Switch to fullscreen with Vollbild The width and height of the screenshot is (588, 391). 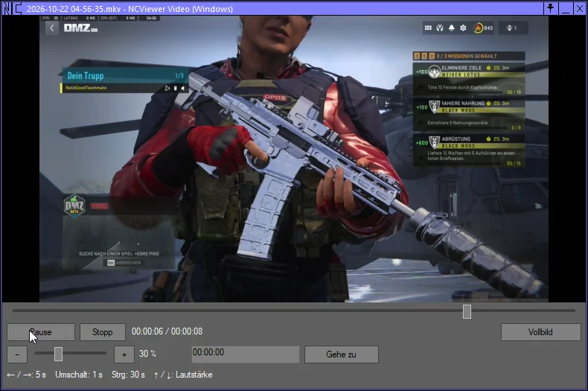541,332
